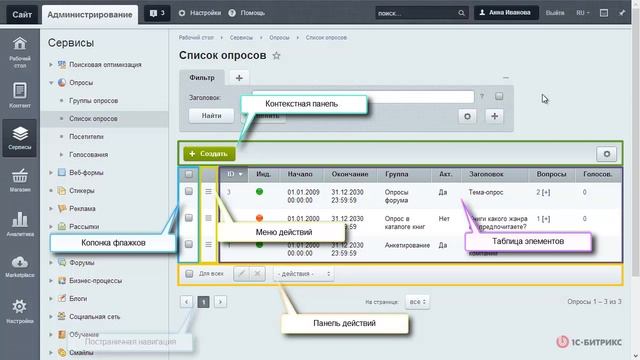The image size is (640, 360).
Task: Open the Контент sidebar section
Action: click(x=20, y=96)
